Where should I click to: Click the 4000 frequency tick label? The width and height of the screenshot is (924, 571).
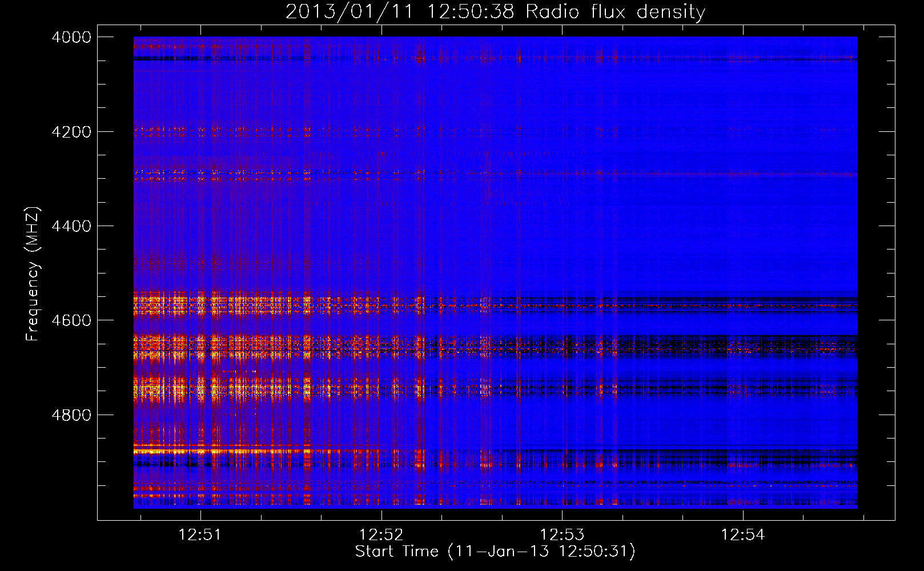tap(71, 37)
